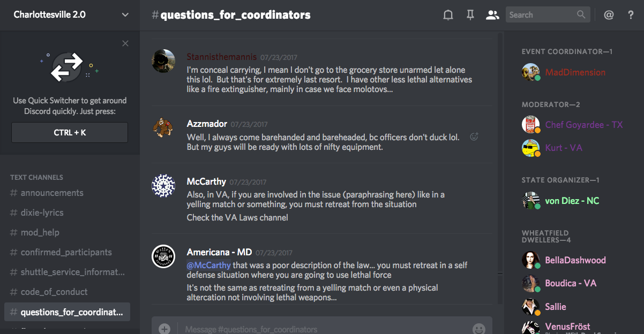Open notification settings bell icon
Viewport: 644px width, 334px height.
click(x=448, y=15)
